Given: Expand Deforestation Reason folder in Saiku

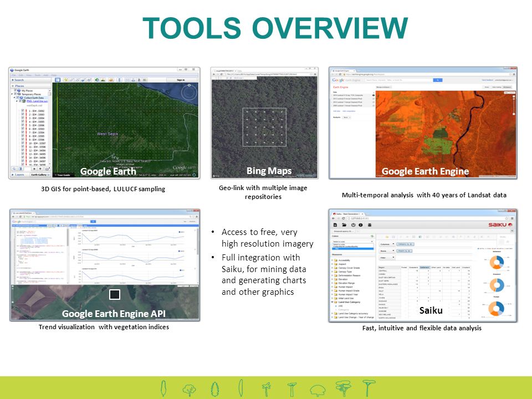Looking at the screenshot, I should click(332, 275).
